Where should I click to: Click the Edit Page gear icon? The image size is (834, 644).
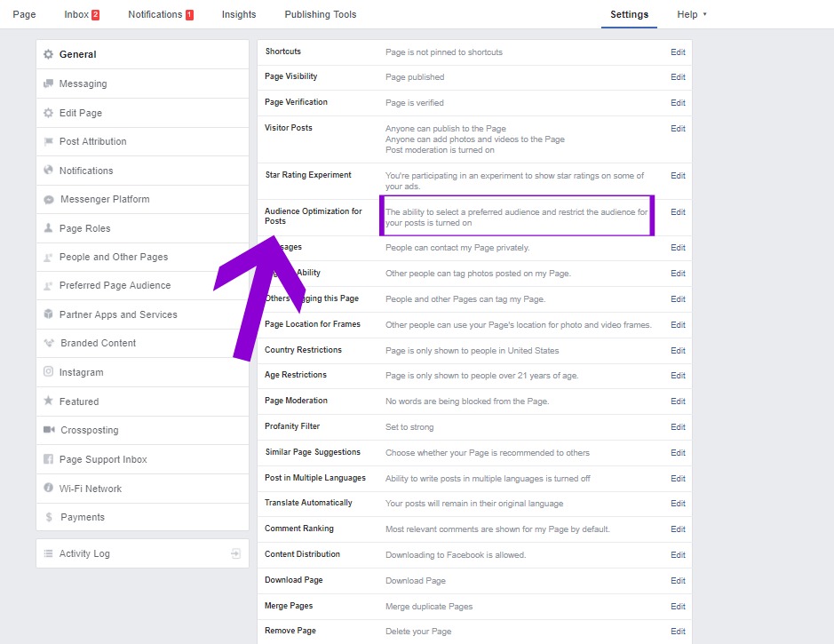coord(48,113)
